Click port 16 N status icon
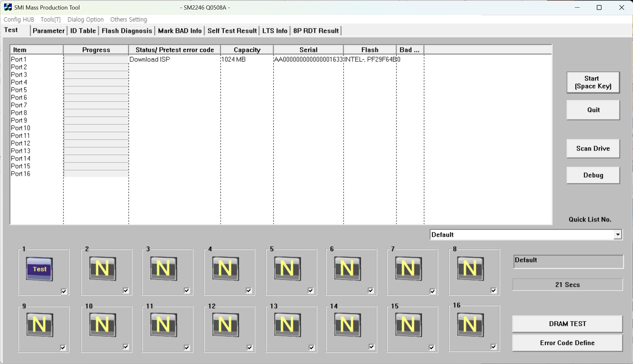This screenshot has width=633, height=364. [470, 325]
